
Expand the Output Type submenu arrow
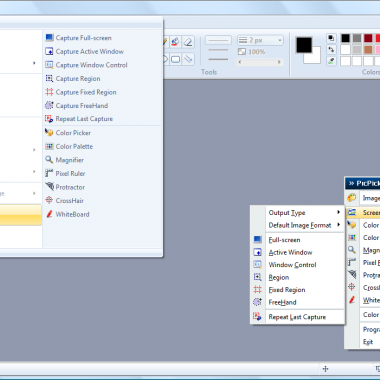pyautogui.click(x=338, y=212)
